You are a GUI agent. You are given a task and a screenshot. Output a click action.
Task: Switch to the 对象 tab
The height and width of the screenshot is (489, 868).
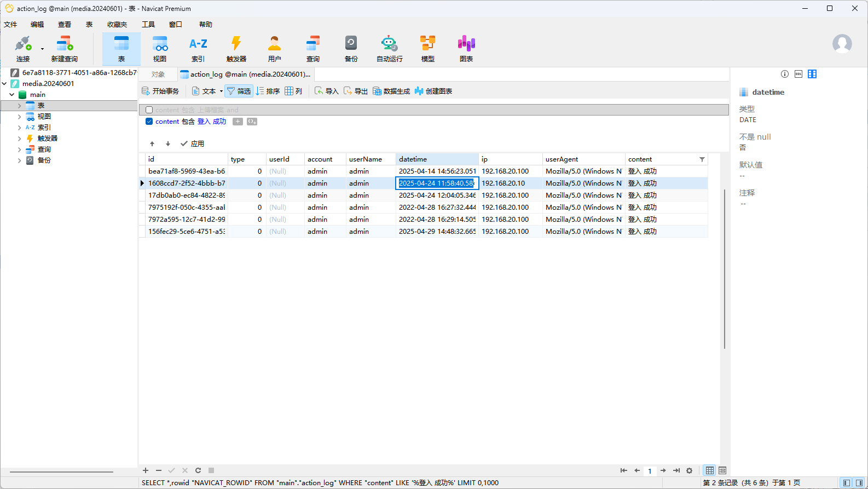click(158, 74)
